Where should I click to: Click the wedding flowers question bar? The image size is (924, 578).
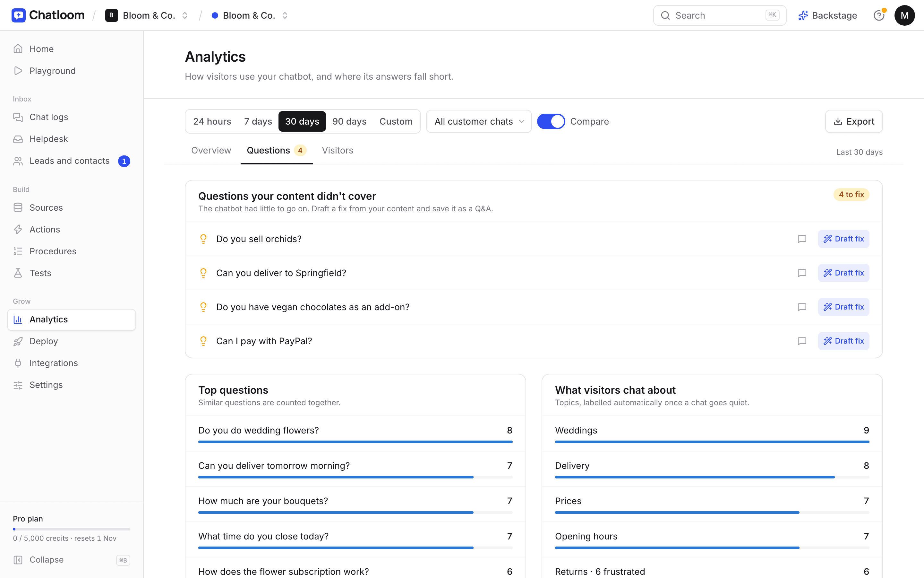coord(355,442)
